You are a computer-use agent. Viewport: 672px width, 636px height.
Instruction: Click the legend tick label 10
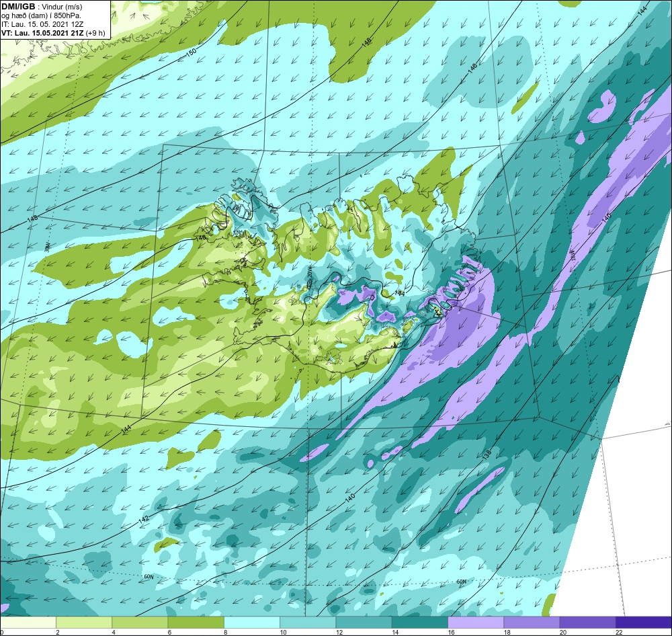click(283, 632)
